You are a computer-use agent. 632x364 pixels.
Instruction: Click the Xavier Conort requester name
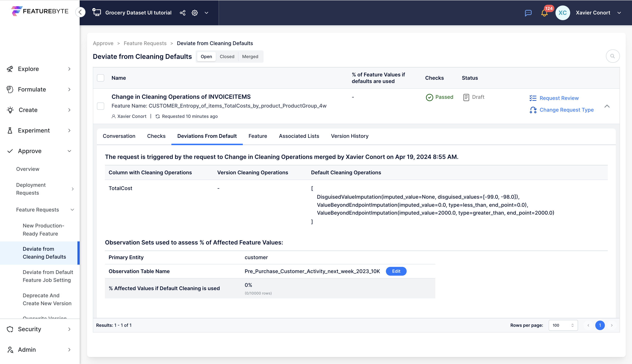coord(132,116)
